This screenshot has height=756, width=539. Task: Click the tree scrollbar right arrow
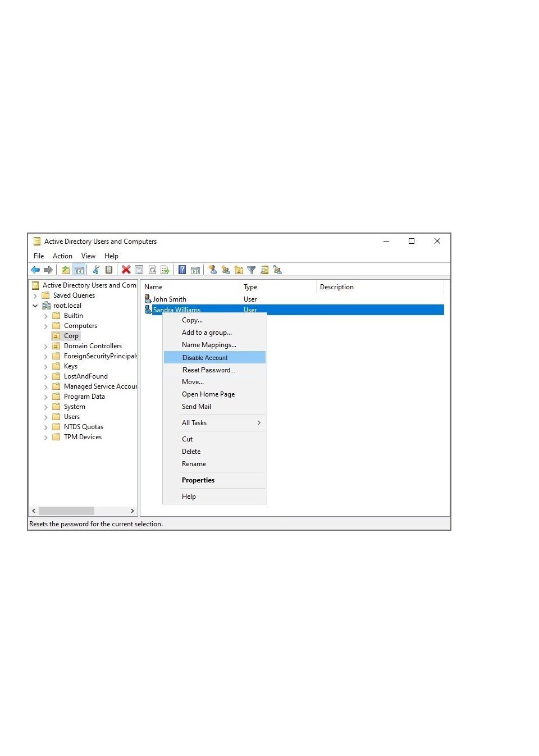click(x=133, y=511)
